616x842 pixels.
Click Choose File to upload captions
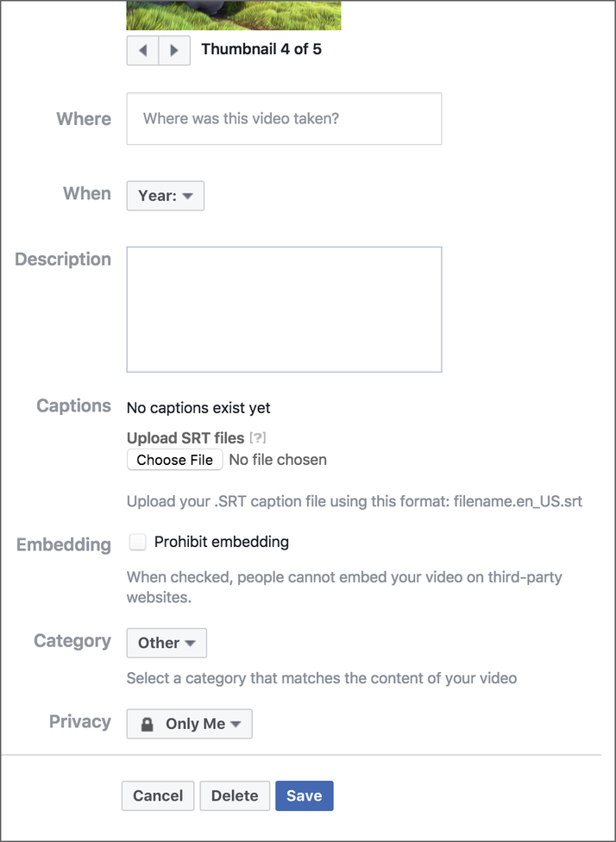coord(174,460)
